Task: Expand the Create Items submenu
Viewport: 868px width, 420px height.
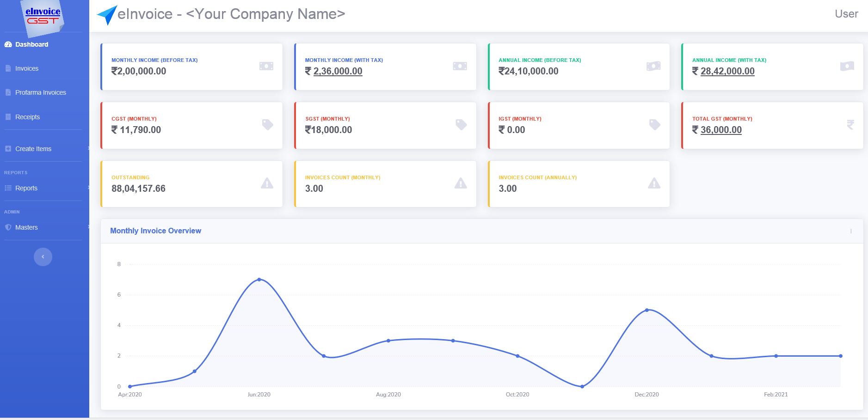Action: click(x=33, y=149)
